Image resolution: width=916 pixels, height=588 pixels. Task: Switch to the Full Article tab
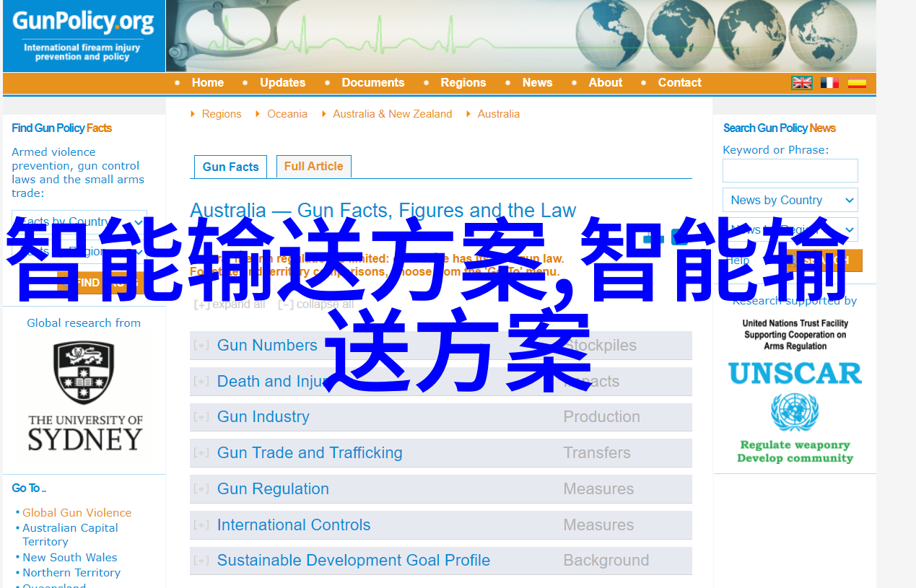point(314,167)
